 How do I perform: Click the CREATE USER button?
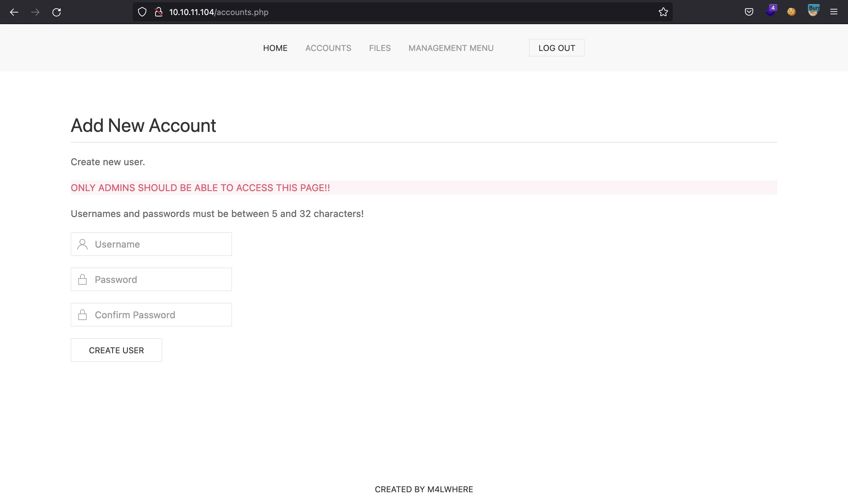(116, 350)
